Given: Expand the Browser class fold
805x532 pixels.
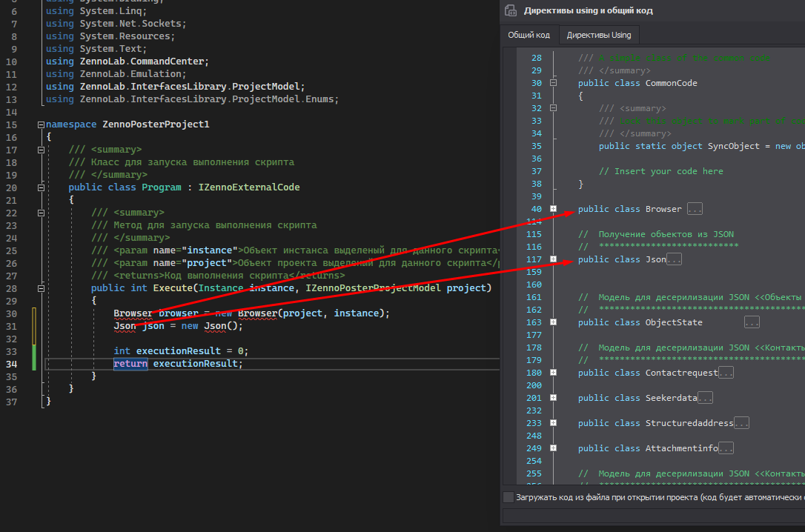Looking at the screenshot, I should [554, 209].
